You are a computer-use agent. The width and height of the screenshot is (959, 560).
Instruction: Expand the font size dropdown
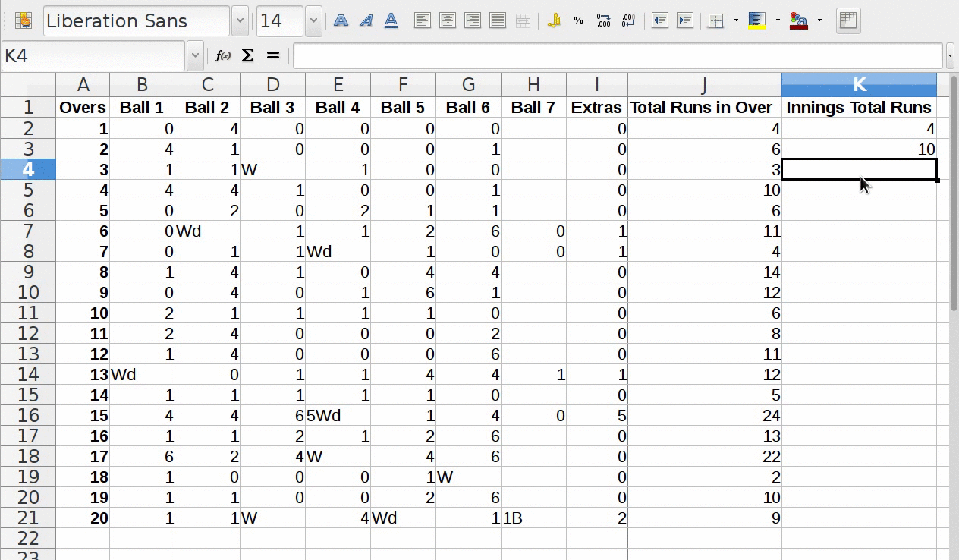click(313, 21)
